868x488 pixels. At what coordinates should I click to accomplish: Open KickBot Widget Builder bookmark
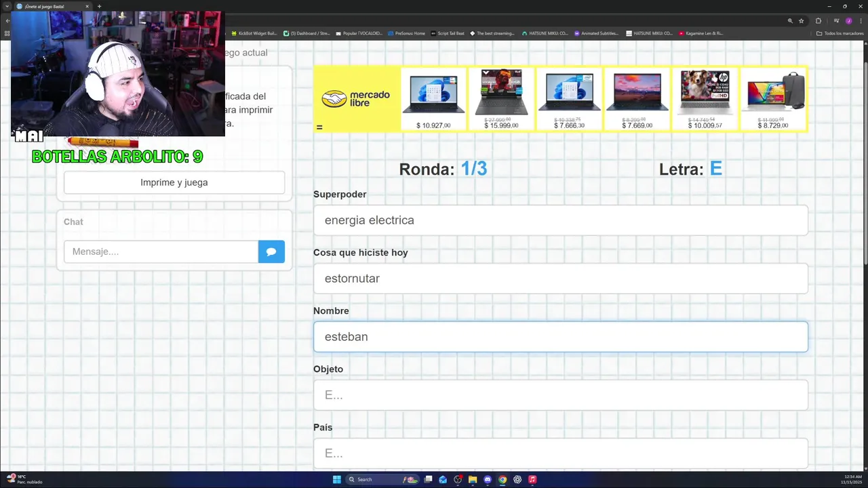click(x=254, y=33)
